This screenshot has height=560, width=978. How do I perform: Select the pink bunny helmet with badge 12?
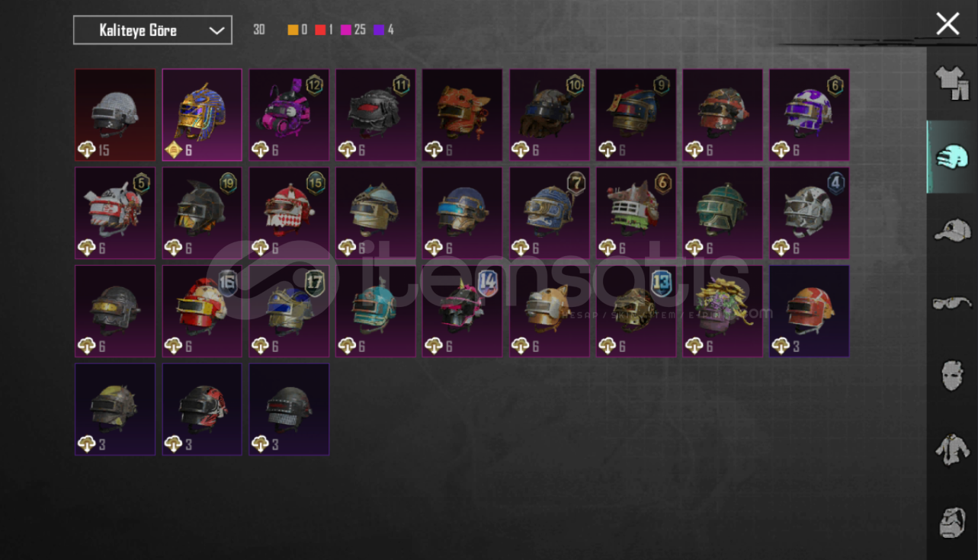click(x=289, y=115)
